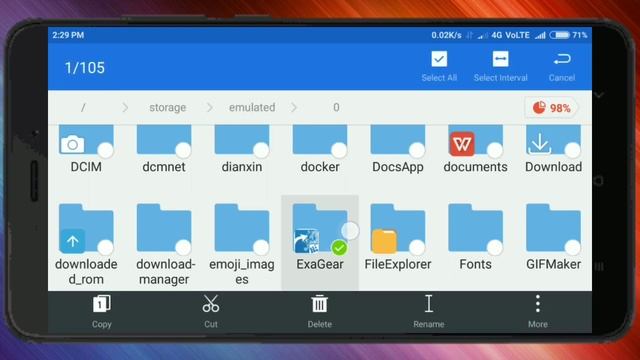Viewport: 640px width, 360px height.
Task: Tap the Select Interval label
Action: 500,78
